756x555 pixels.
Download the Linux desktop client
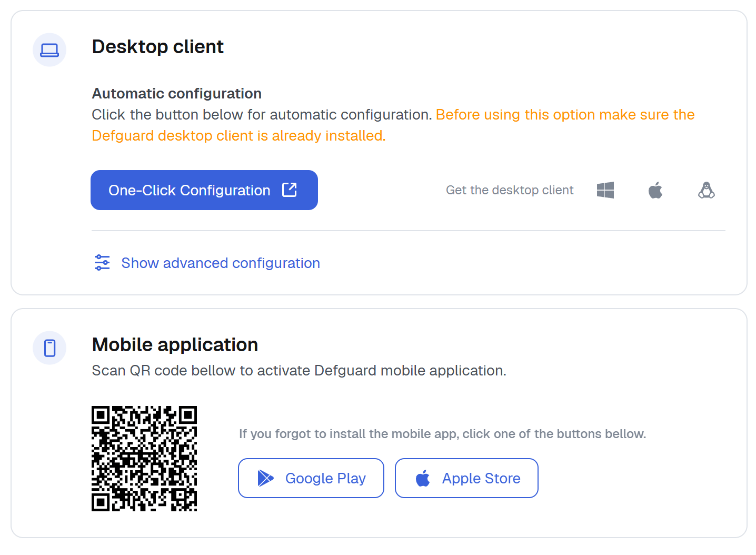coord(707,190)
